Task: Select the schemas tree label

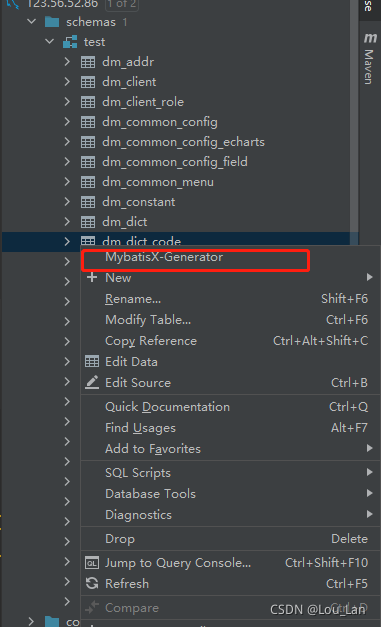Action: click(x=91, y=22)
